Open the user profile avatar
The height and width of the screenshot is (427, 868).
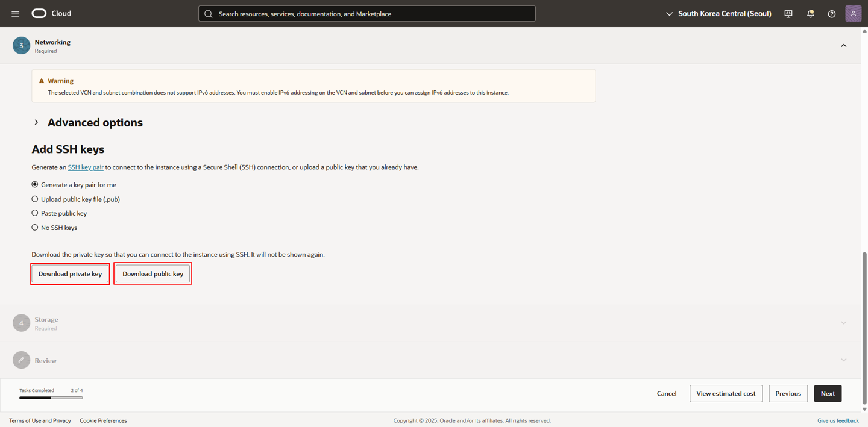click(x=853, y=13)
